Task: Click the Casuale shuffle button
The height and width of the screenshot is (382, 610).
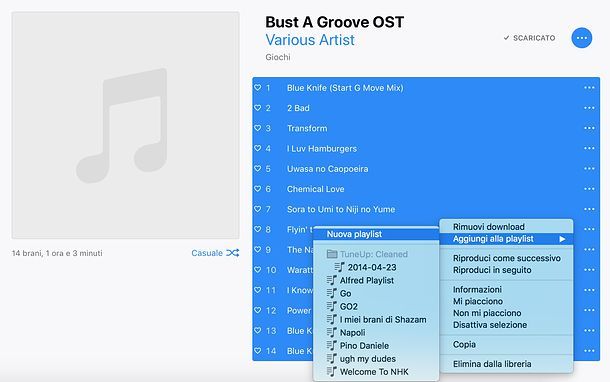Action: pyautogui.click(x=215, y=253)
